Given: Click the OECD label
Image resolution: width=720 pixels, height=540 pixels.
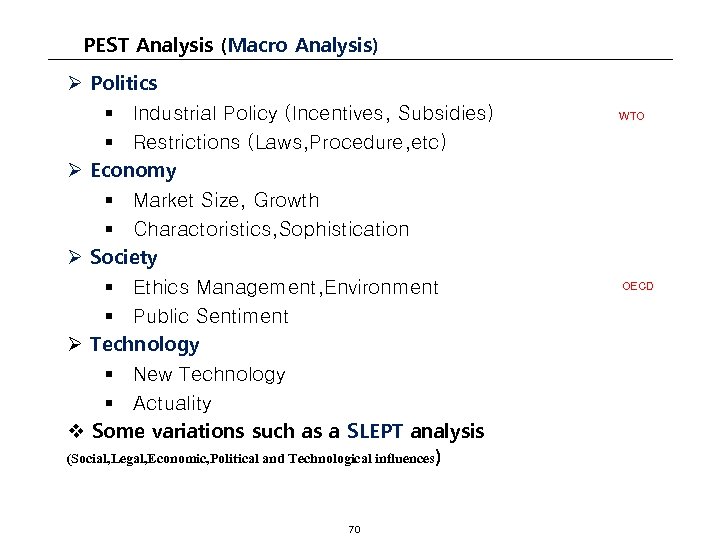Looking at the screenshot, I should 637,287.
